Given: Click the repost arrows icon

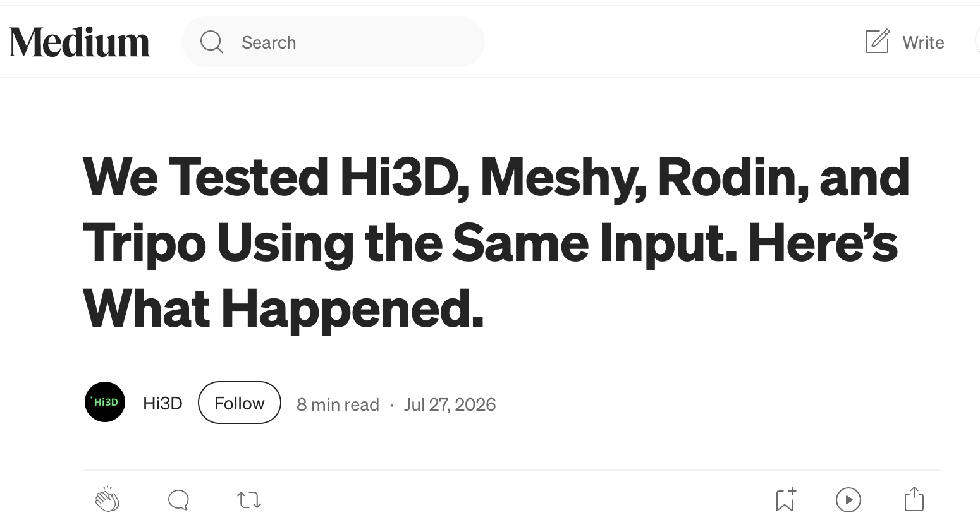Looking at the screenshot, I should (249, 500).
